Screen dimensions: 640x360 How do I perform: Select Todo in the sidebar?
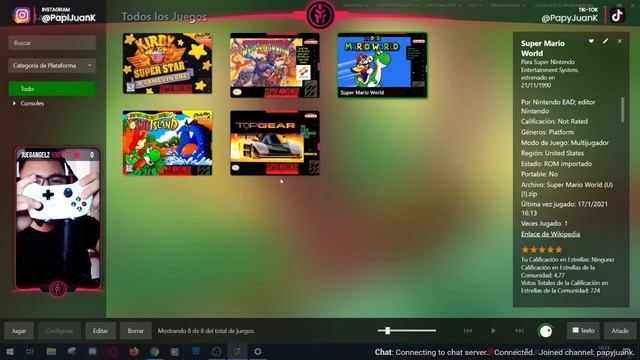(52, 89)
